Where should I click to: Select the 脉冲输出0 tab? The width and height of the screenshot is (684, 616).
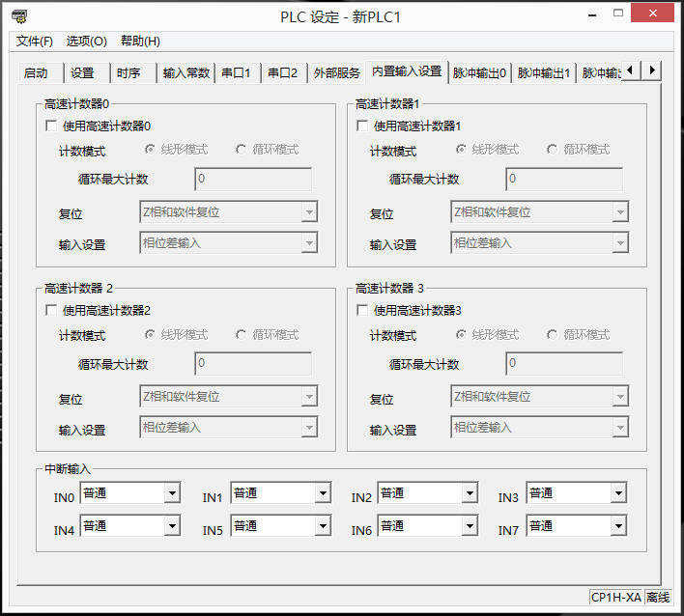click(479, 72)
